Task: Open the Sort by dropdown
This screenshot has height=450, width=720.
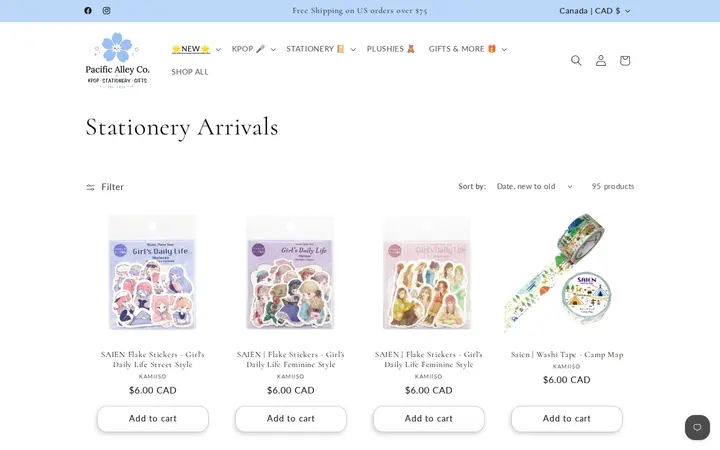Action: (534, 186)
